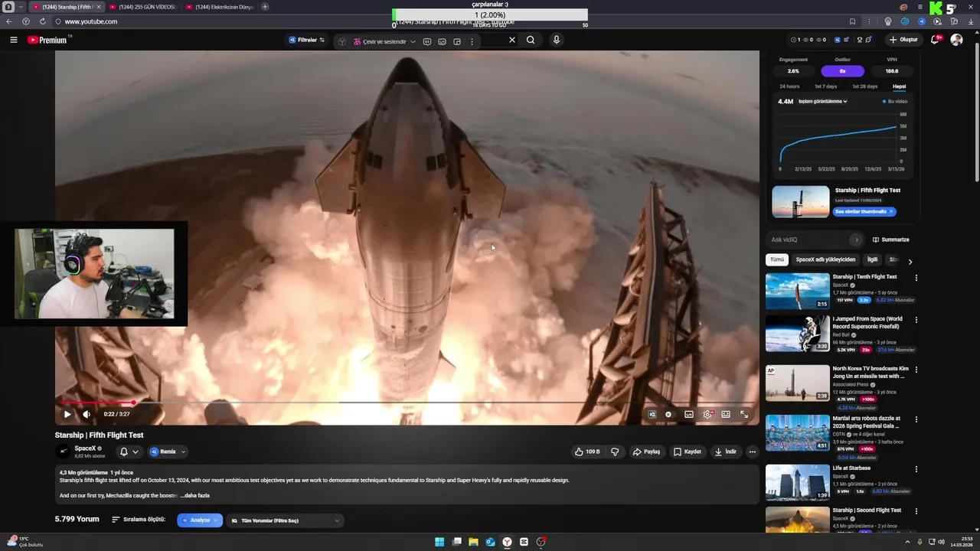Share the video via Paylaş
980x551 pixels.
click(x=646, y=452)
